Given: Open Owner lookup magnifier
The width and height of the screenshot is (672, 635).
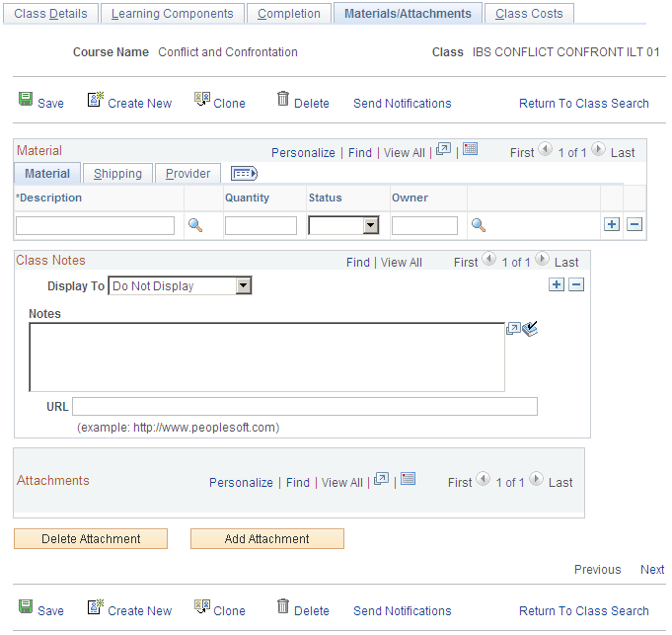Looking at the screenshot, I should 479,225.
